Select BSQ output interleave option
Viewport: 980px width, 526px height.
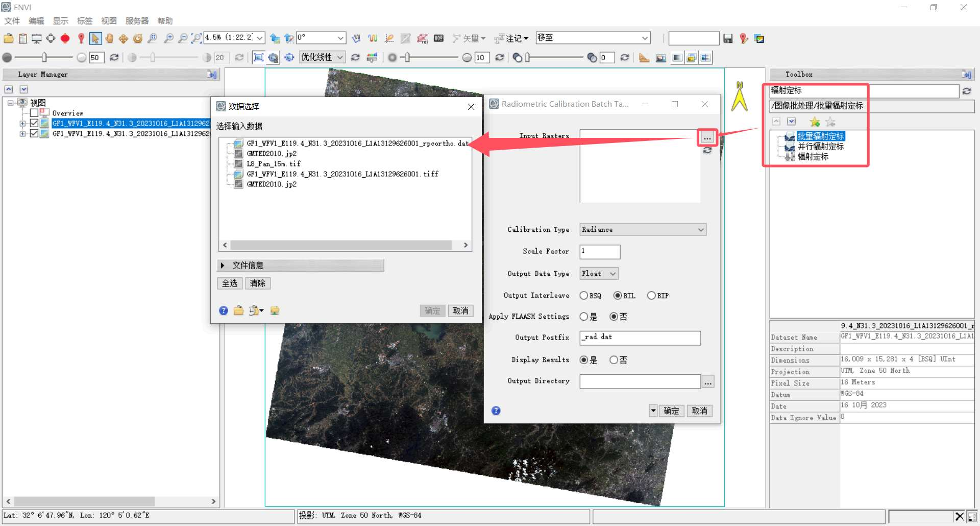(584, 296)
